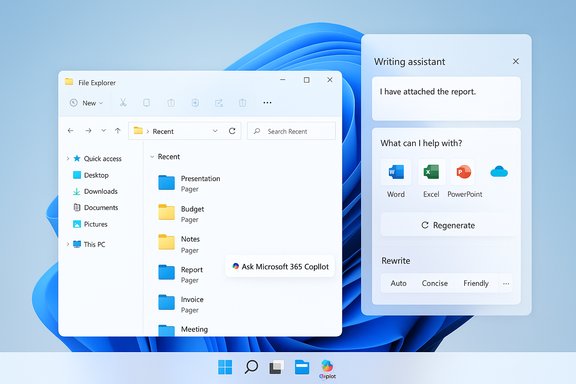
Task: Click the Recent address path
Action: point(163,132)
